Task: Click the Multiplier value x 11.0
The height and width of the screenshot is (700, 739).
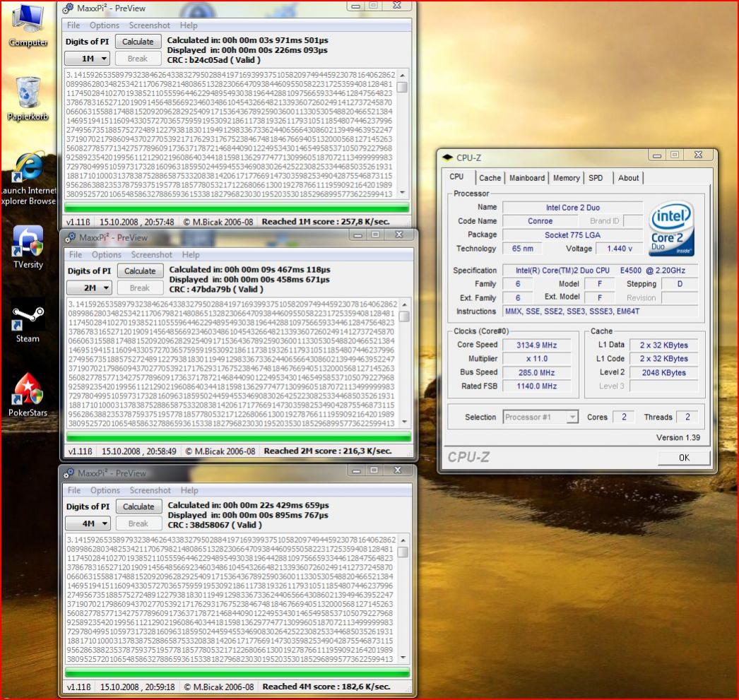Action: [x=536, y=359]
